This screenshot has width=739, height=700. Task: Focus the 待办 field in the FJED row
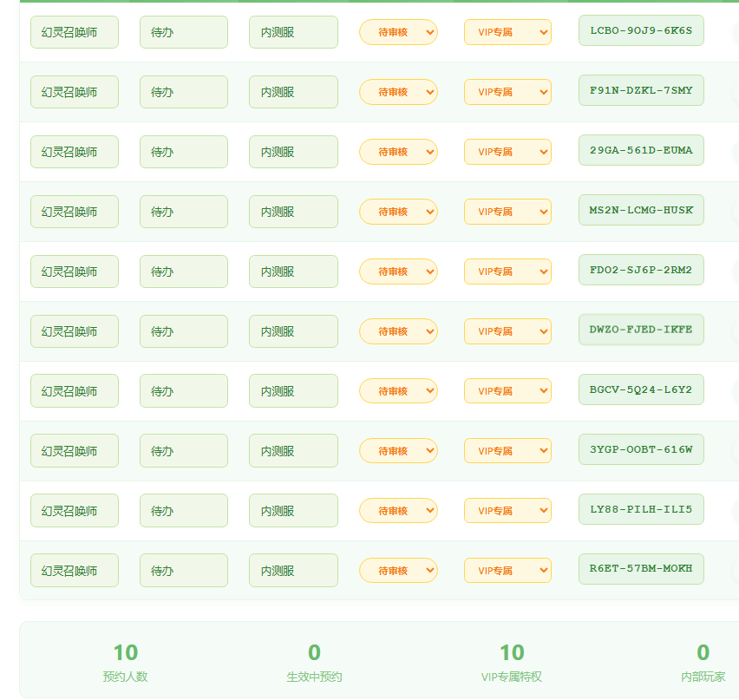pos(184,331)
